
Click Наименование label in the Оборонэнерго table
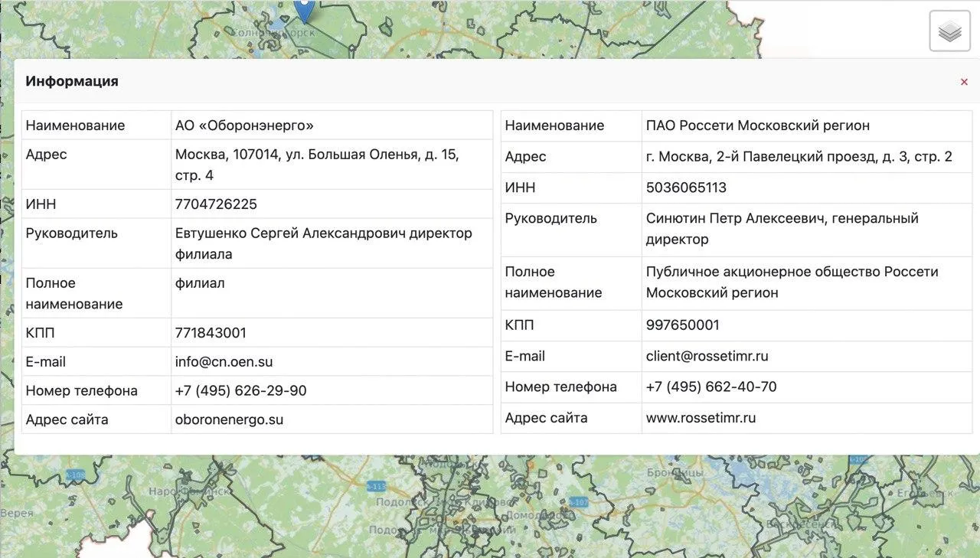coord(75,126)
